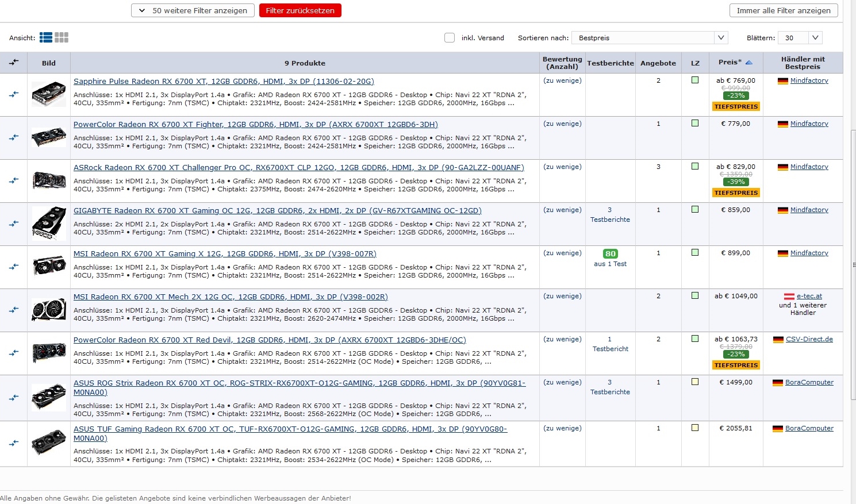Toggle availability box for PowerColor Fighter row

[695, 124]
